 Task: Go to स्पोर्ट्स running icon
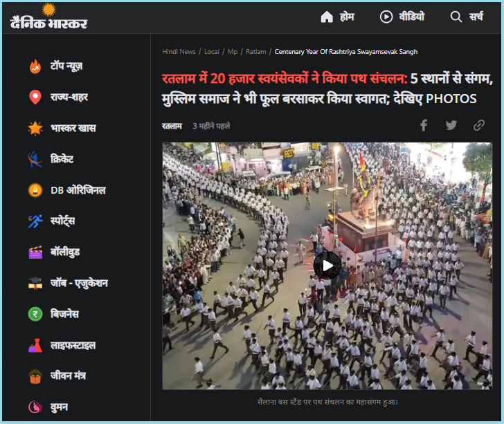35,221
